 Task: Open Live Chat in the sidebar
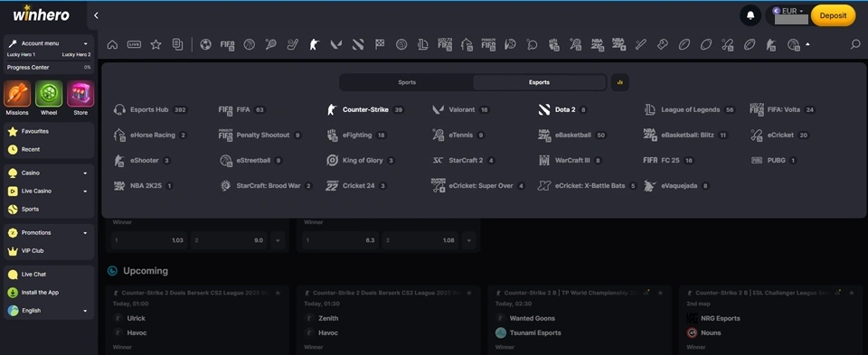[x=49, y=275]
